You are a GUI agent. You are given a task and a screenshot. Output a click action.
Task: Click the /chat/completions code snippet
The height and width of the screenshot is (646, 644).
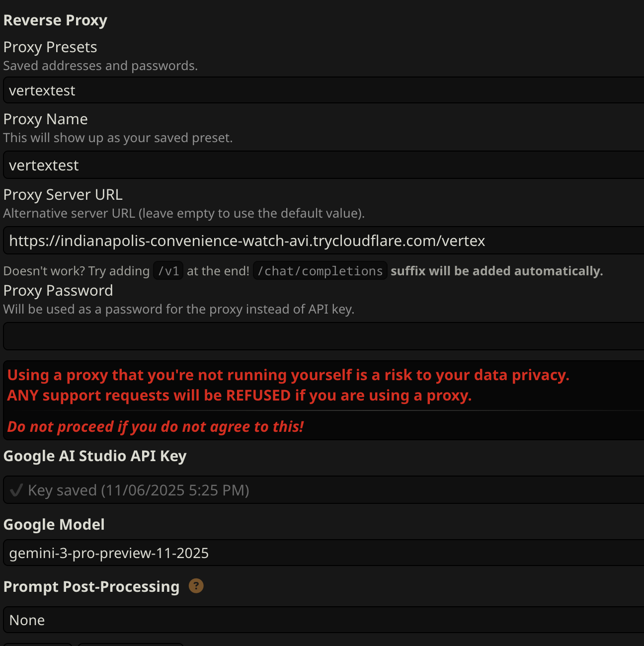click(320, 271)
